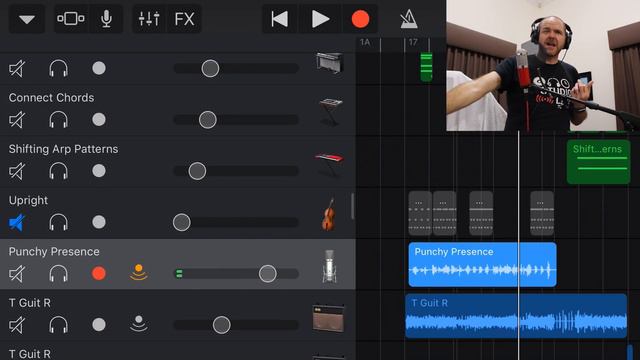Viewport: 640px width, 360px height.
Task: Select the T Guit R audio region
Action: pyautogui.click(x=516, y=316)
